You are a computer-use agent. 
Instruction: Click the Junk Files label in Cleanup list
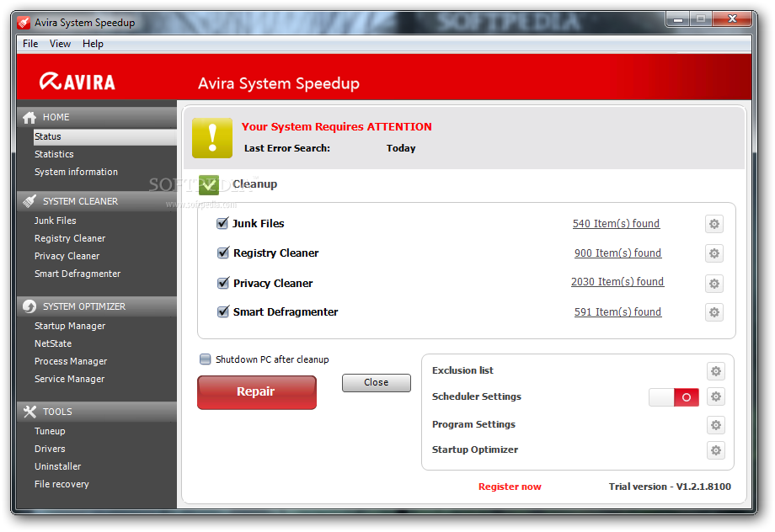(259, 224)
